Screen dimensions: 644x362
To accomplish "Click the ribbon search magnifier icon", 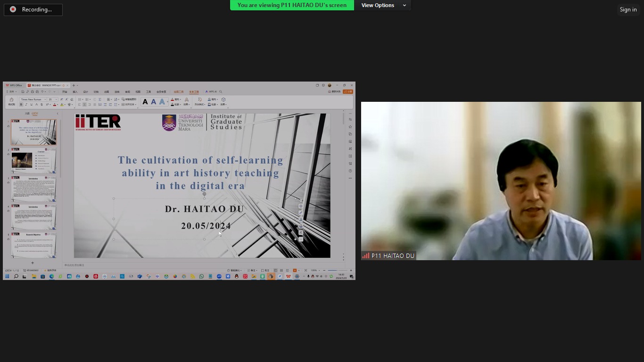I will pos(221,91).
